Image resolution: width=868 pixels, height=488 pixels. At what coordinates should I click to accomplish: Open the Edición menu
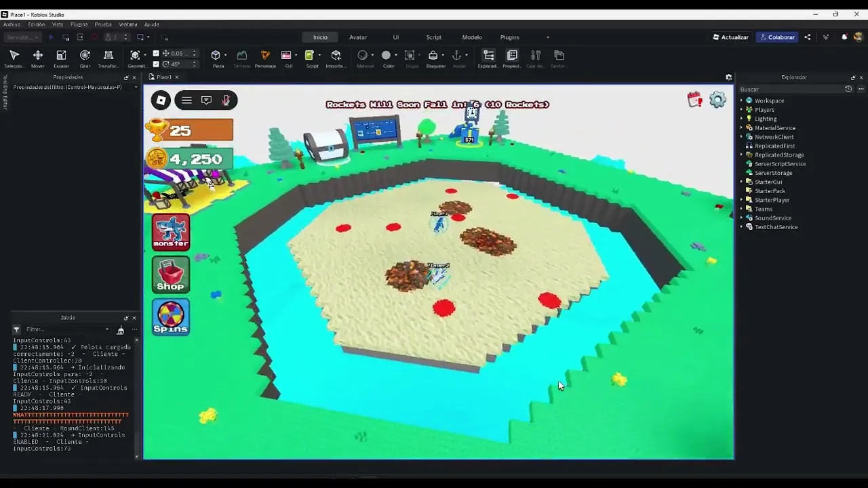tap(37, 24)
